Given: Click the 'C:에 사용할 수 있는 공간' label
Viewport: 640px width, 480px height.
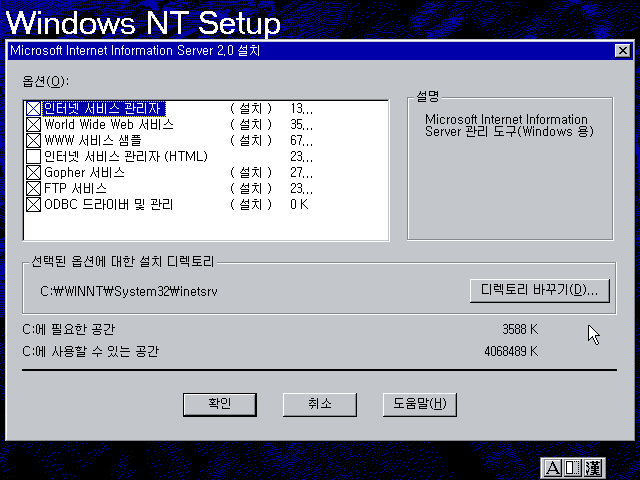Looking at the screenshot, I should pos(91,351).
